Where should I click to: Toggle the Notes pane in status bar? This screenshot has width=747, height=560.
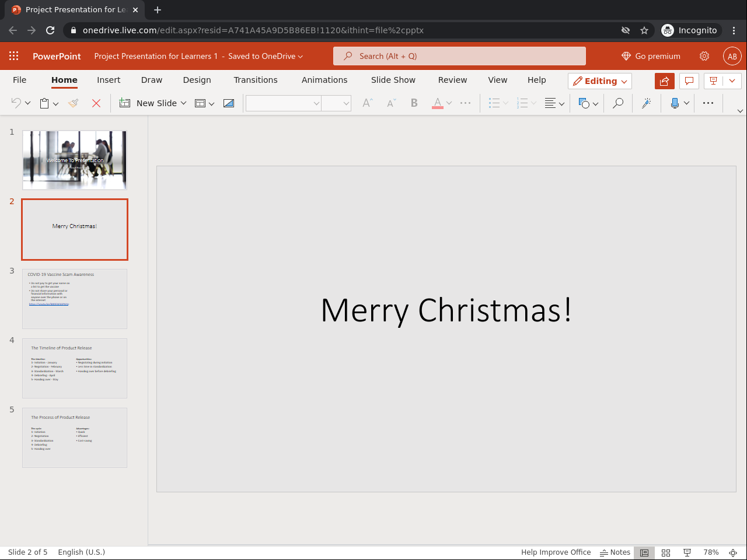pyautogui.click(x=615, y=552)
